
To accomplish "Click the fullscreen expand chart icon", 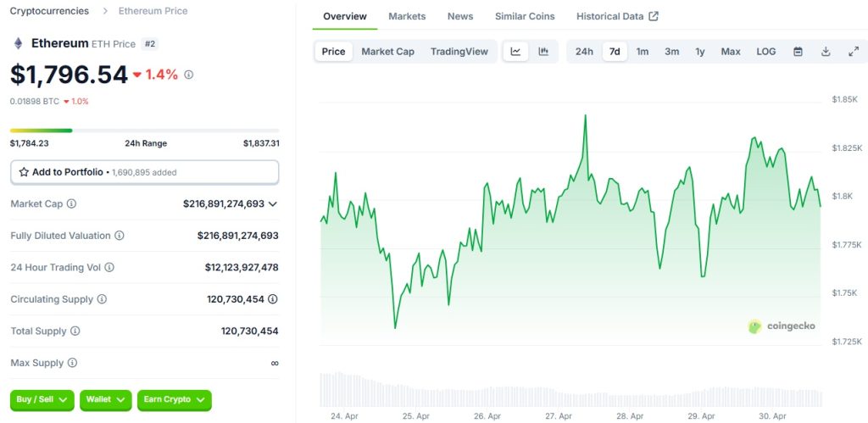I will tap(854, 52).
